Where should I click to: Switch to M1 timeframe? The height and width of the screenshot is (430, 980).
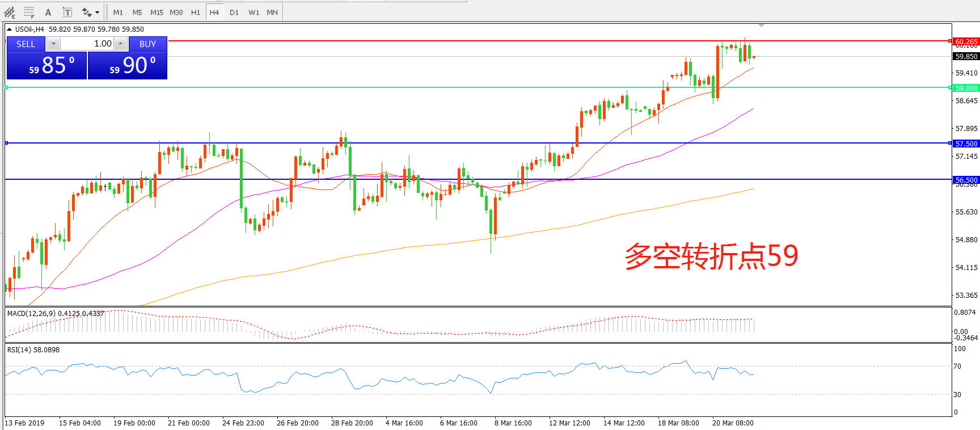(118, 12)
